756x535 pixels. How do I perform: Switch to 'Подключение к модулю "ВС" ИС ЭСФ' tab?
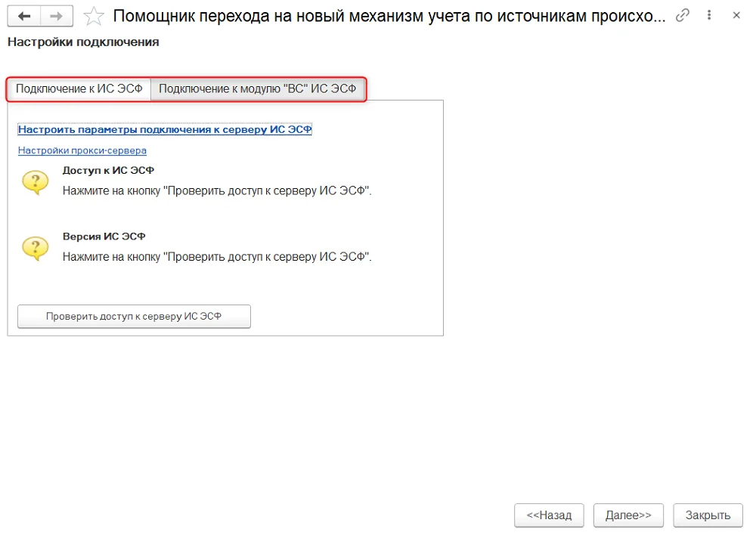(258, 88)
